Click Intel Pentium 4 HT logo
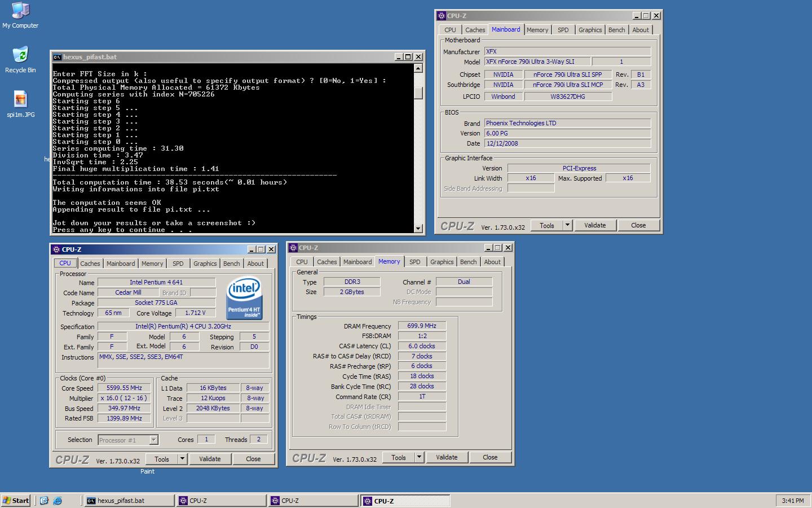This screenshot has height=508, width=812. pyautogui.click(x=244, y=297)
